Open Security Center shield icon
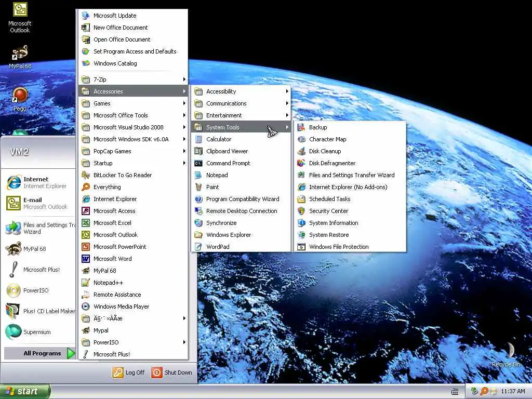532x399 pixels. click(301, 211)
